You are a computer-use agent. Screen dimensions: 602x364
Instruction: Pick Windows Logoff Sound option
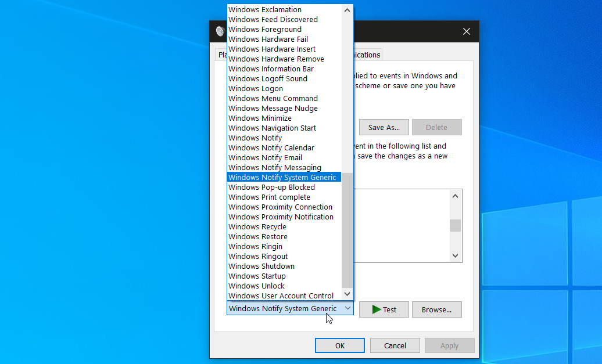284,78
